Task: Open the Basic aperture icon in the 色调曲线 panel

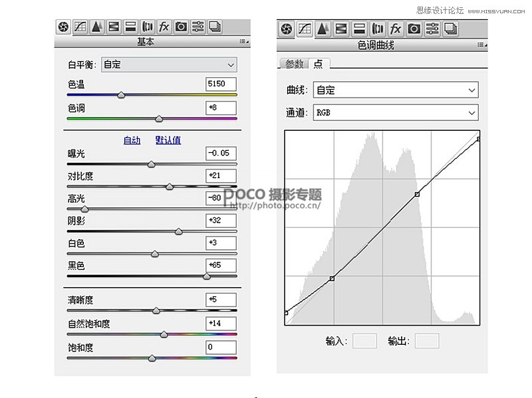Action: point(287,29)
